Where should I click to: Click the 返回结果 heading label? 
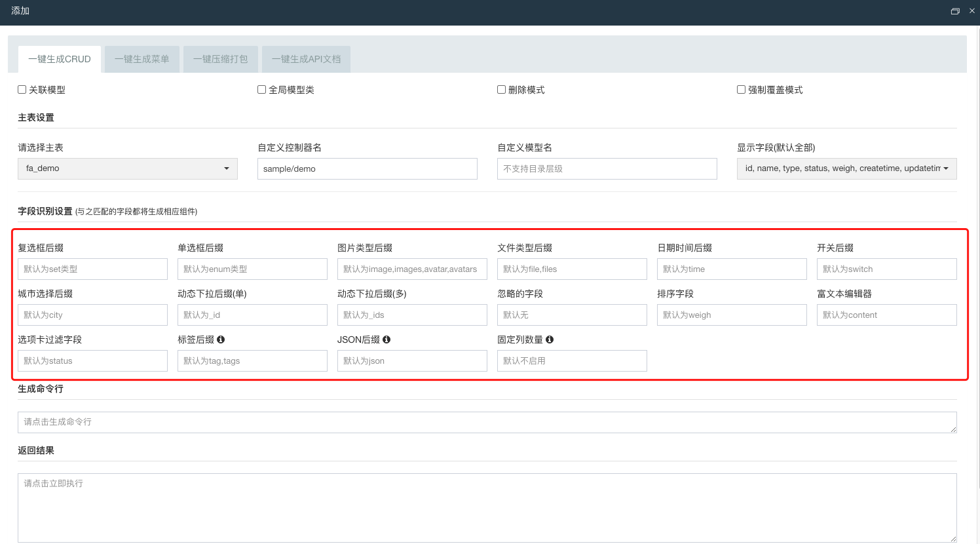click(x=36, y=450)
